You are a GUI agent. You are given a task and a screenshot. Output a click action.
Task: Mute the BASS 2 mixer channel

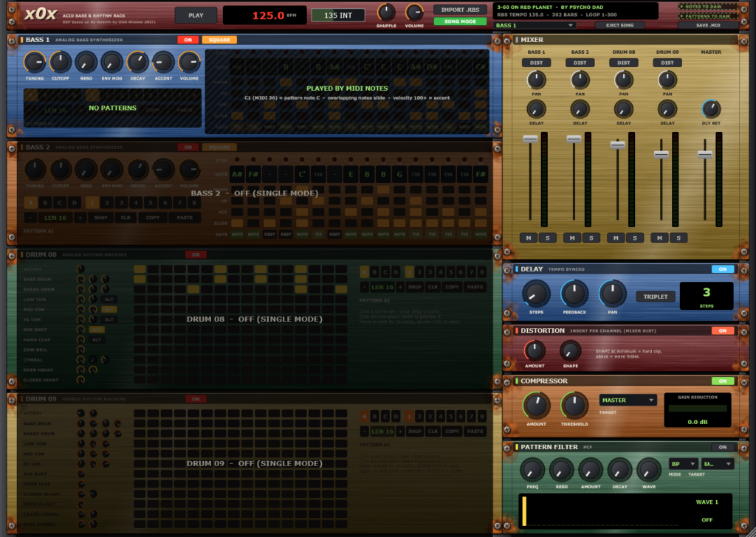[x=572, y=238]
